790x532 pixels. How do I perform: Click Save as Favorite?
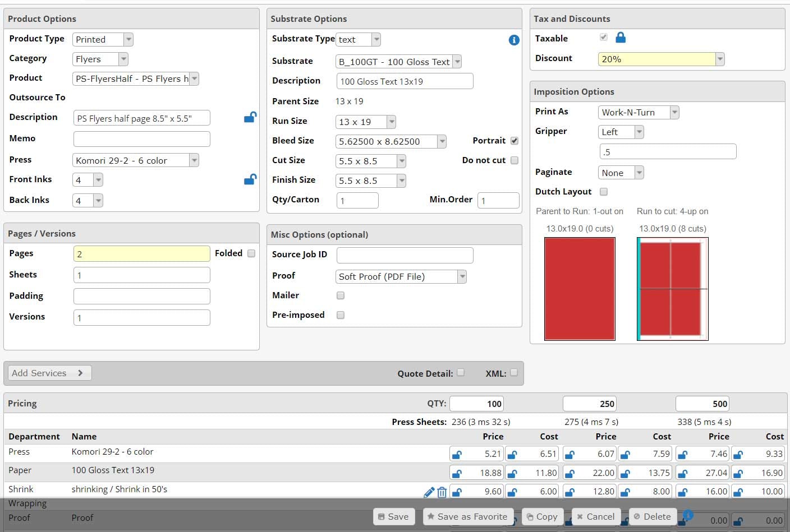(468, 516)
